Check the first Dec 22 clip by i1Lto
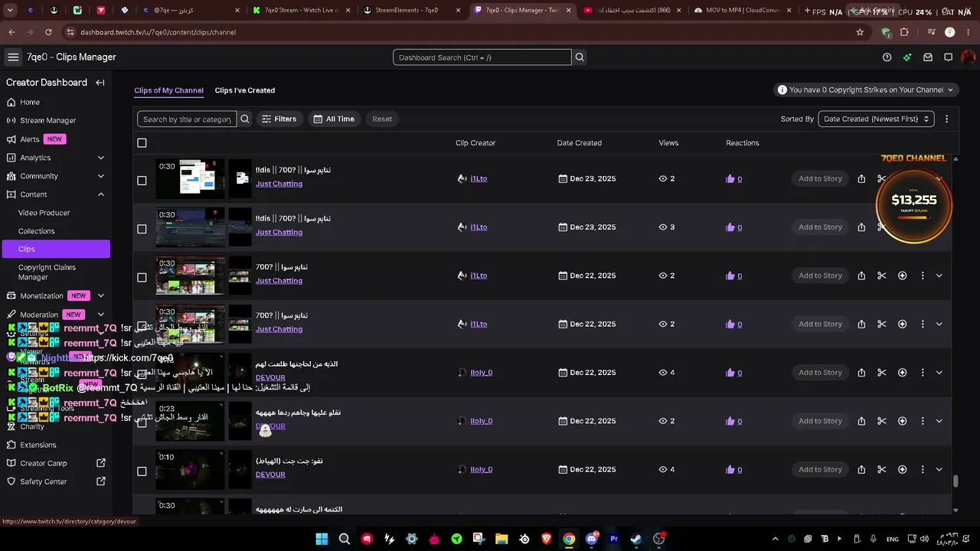The height and width of the screenshot is (551, 980). click(142, 278)
